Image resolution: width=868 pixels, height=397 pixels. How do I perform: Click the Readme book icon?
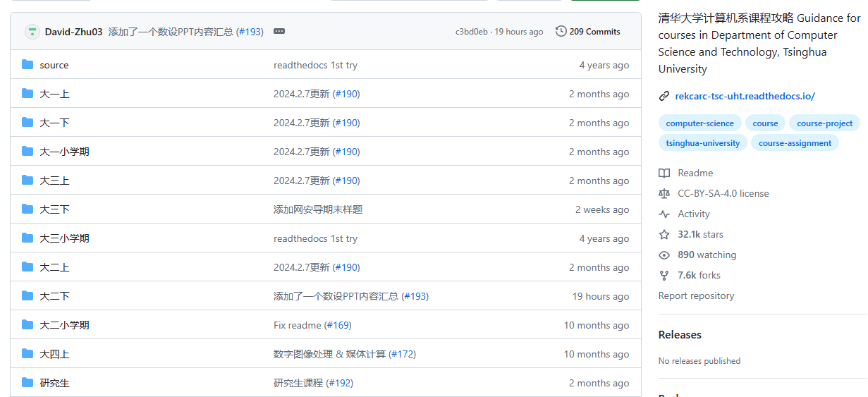coord(664,173)
